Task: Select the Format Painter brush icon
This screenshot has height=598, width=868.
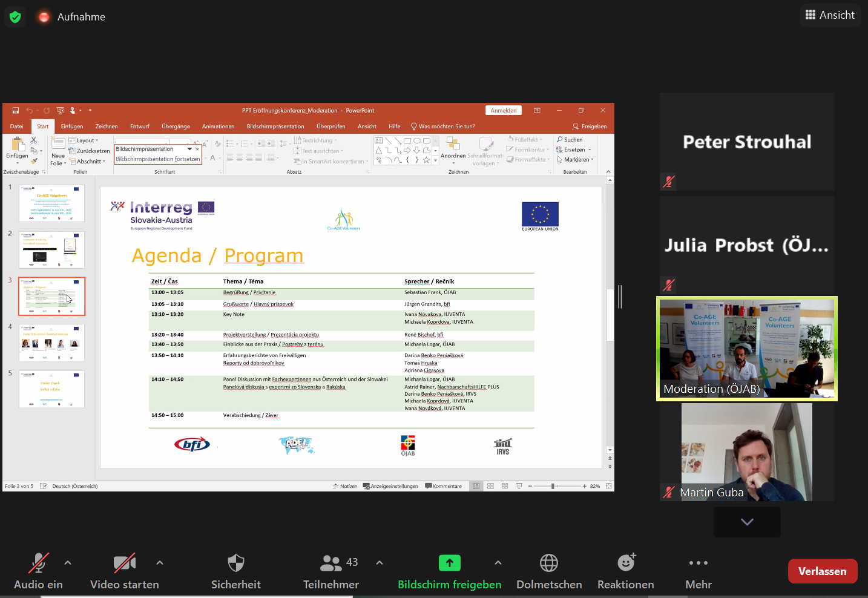Action: click(34, 161)
